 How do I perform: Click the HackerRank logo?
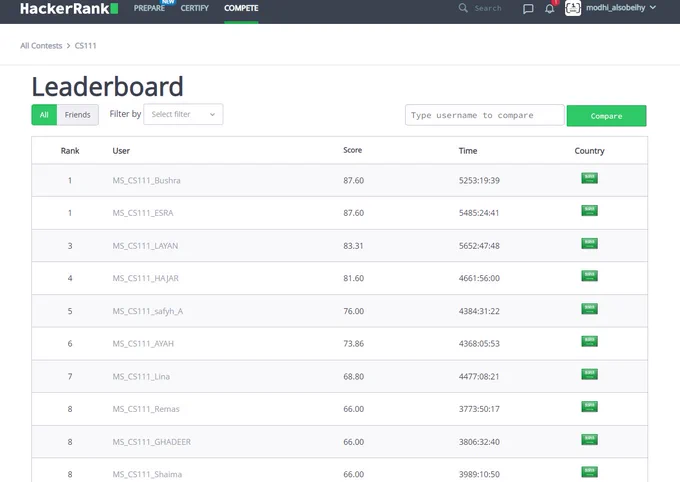[69, 8]
